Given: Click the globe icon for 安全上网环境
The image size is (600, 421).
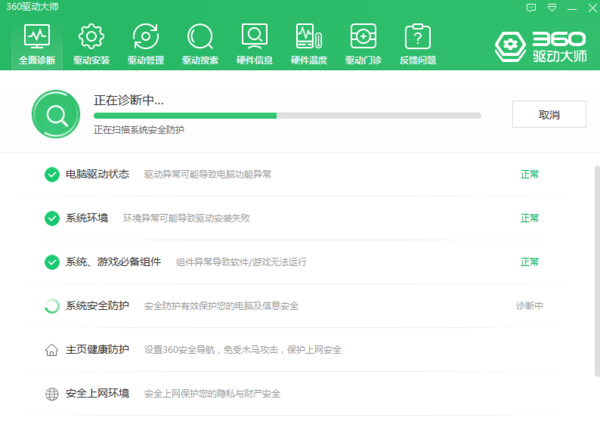Looking at the screenshot, I should click(x=52, y=394).
